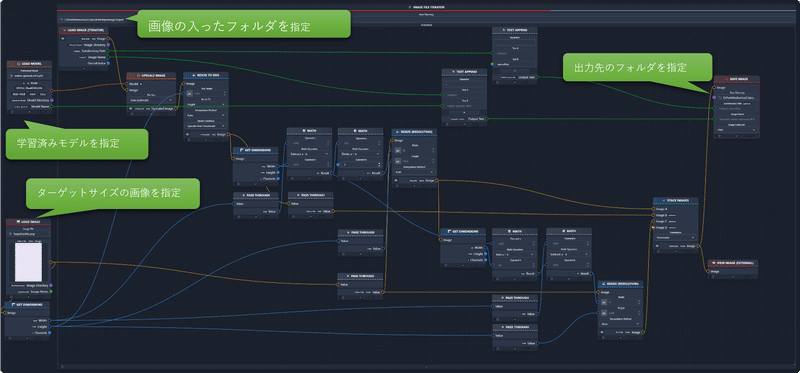Click the Load Image preview thumbnail
800x373 pixels.
point(29,262)
